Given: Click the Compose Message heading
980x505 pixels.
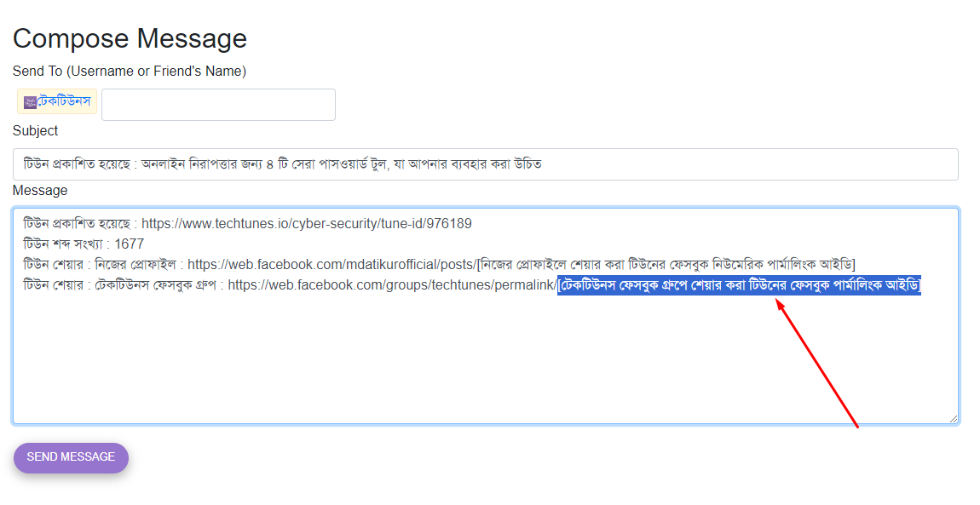Looking at the screenshot, I should [130, 38].
